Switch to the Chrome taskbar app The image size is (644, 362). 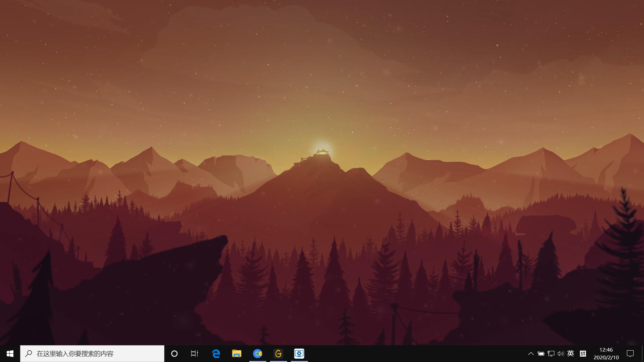[258, 354]
